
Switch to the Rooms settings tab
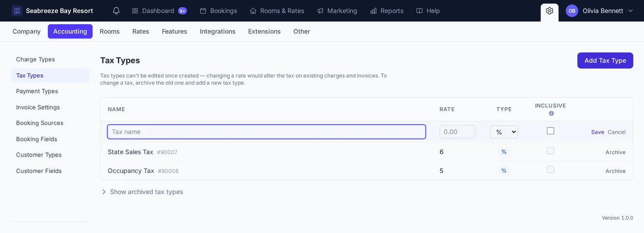109,31
